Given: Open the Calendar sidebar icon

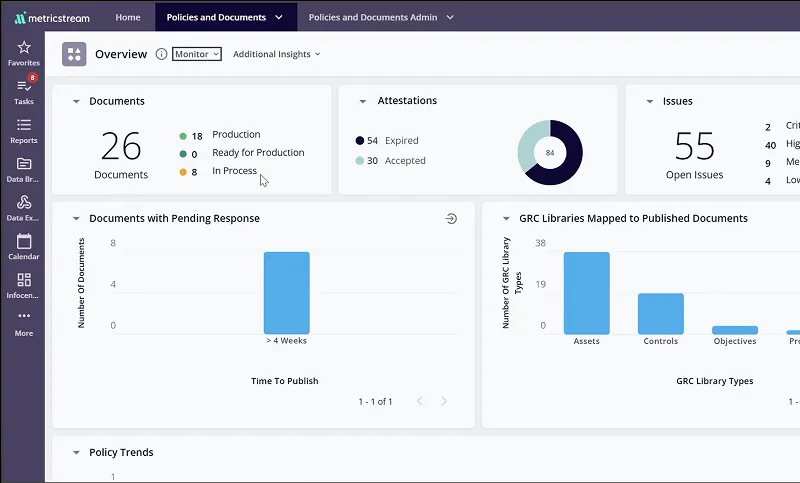Looking at the screenshot, I should point(24,241).
